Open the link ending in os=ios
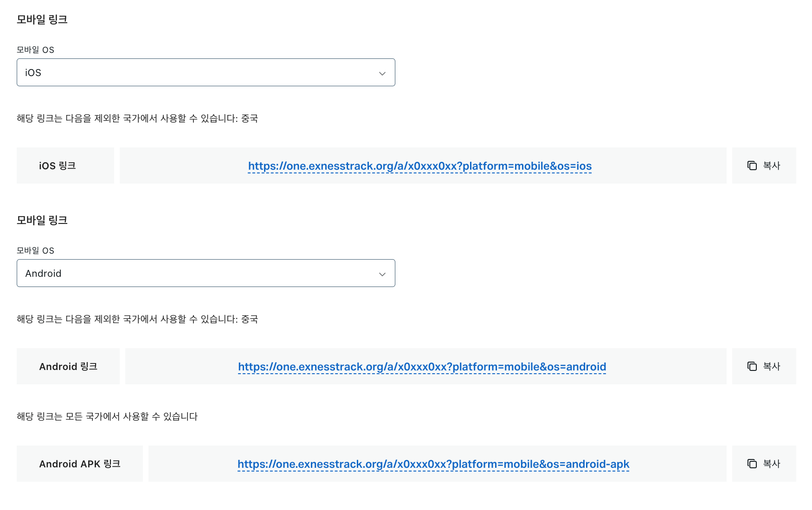The width and height of the screenshot is (812, 510). coord(419,166)
